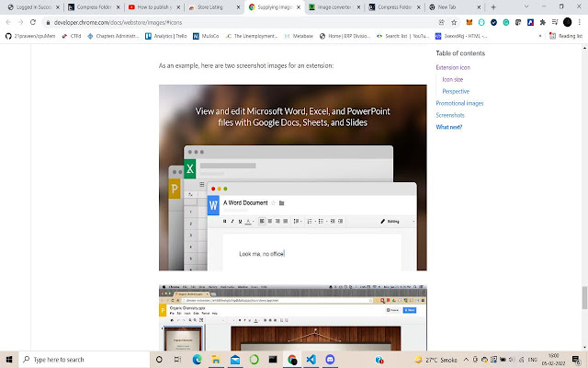Open the CTFd bookmark
Screen dimensions: 588x368
pos(72,36)
